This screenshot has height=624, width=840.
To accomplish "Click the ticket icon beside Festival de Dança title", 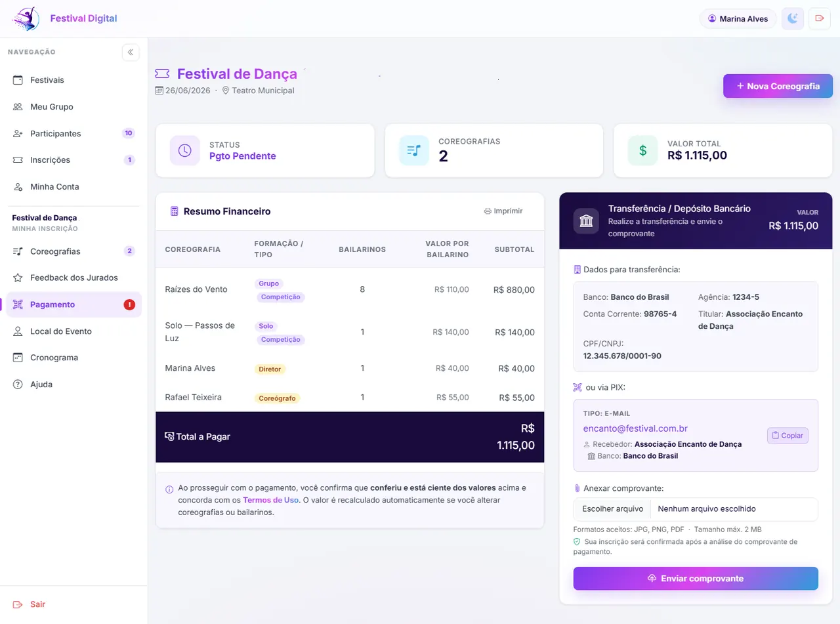I will tap(162, 74).
